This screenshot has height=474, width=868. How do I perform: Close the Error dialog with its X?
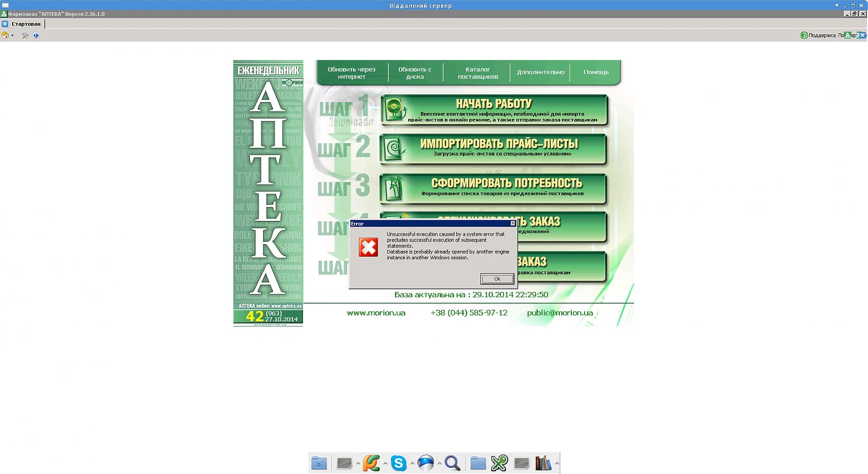(x=513, y=224)
